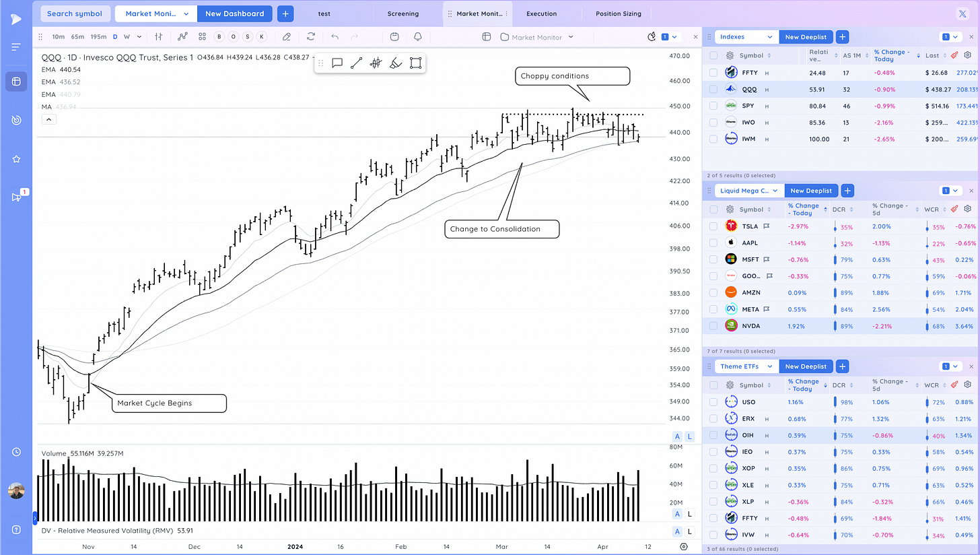Click the user avatar in sidebar
The width and height of the screenshot is (980, 555).
click(x=16, y=490)
